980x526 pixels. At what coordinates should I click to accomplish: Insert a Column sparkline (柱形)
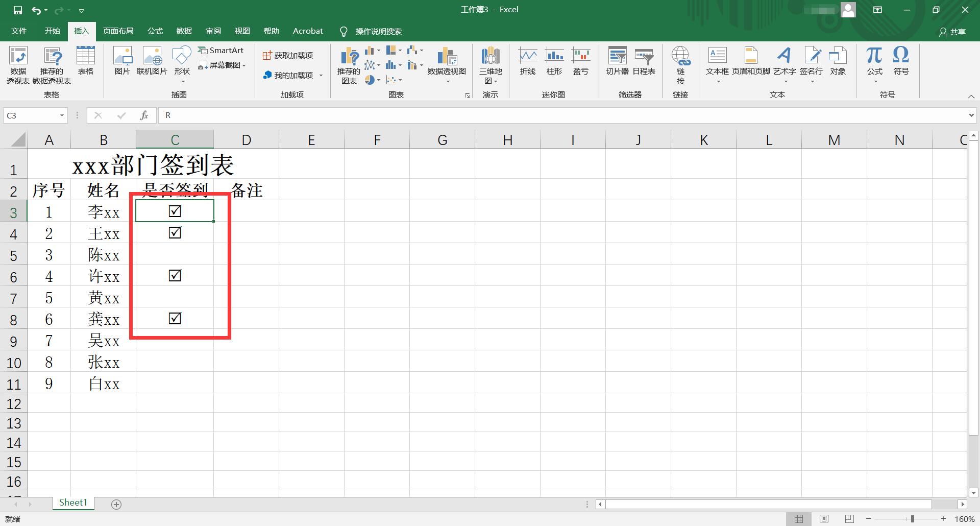[554, 61]
